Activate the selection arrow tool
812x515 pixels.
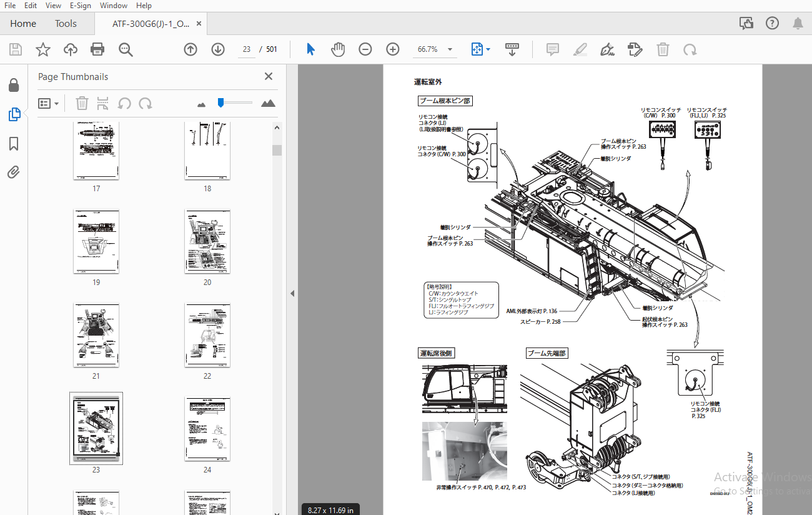310,49
